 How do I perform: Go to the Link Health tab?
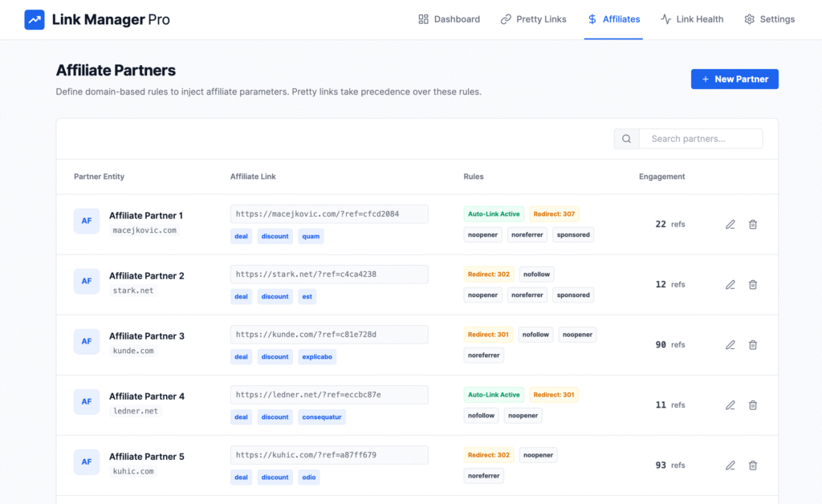point(691,19)
